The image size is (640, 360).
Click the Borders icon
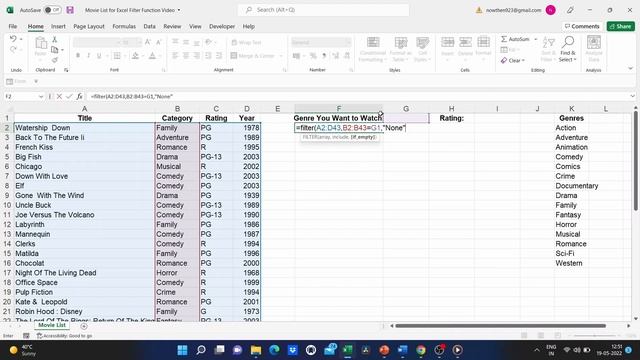[x=117, y=56]
